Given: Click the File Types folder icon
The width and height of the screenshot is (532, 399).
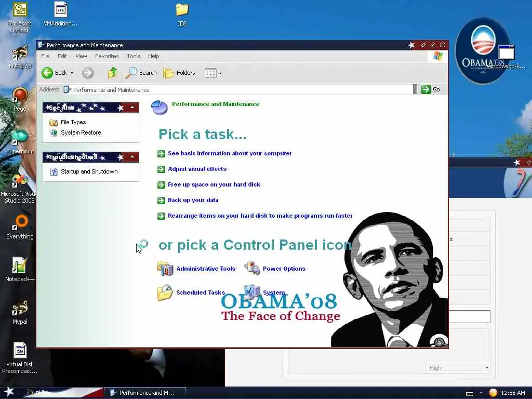Looking at the screenshot, I should [54, 123].
